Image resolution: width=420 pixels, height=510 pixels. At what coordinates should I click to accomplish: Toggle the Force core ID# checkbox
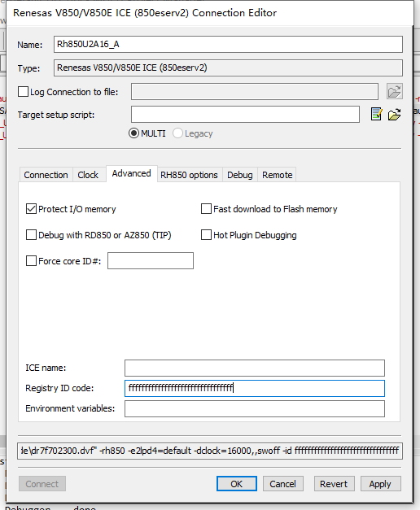pos(31,261)
